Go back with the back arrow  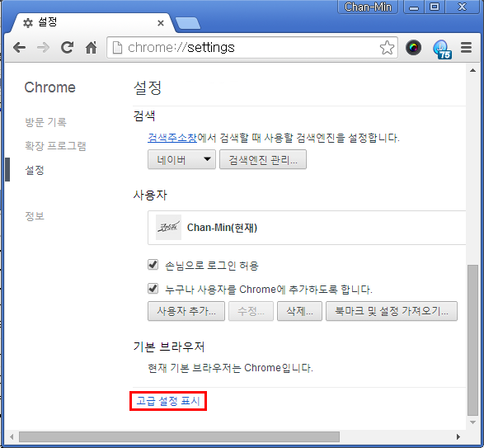coord(20,48)
